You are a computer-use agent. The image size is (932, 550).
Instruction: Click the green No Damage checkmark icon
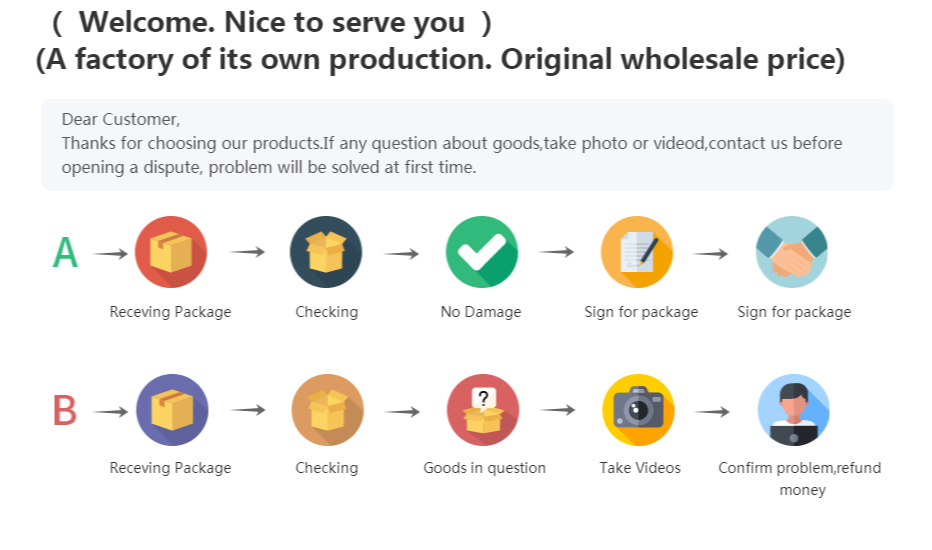coord(481,252)
